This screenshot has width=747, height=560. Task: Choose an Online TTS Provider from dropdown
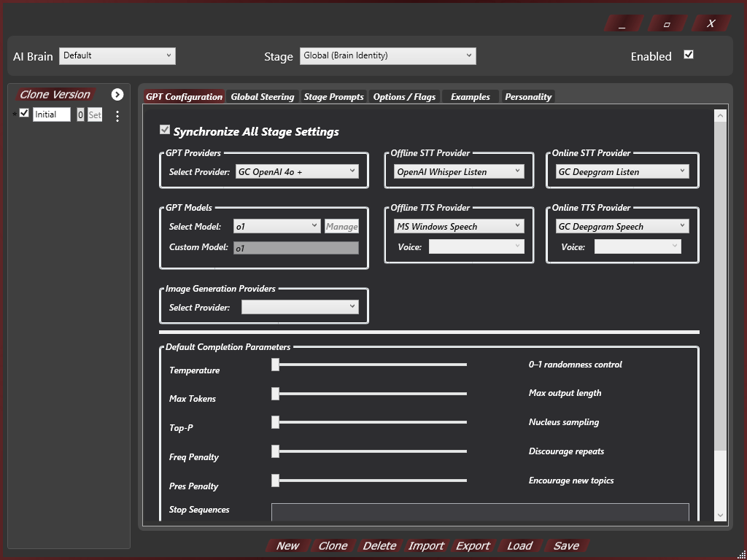click(622, 226)
